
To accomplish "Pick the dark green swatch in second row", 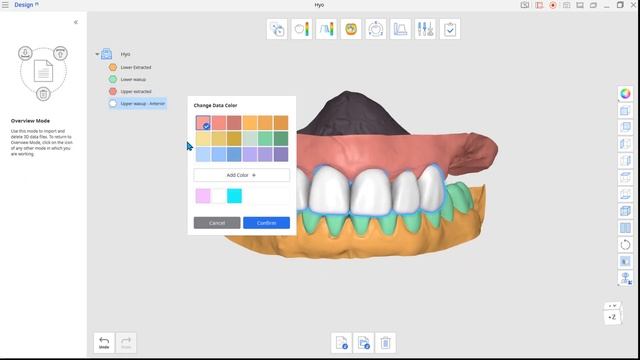I will pyautogui.click(x=281, y=139).
